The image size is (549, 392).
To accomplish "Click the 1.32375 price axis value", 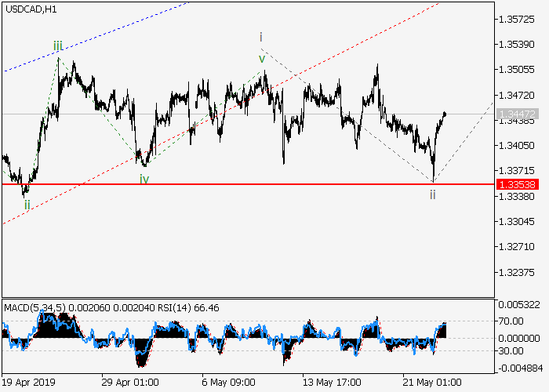I will pyautogui.click(x=515, y=273).
